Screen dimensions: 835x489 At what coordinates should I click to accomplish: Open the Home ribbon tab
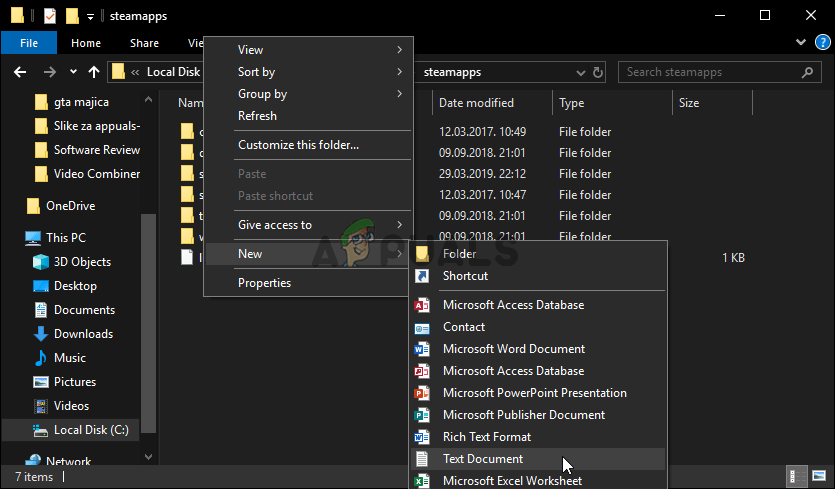(86, 43)
